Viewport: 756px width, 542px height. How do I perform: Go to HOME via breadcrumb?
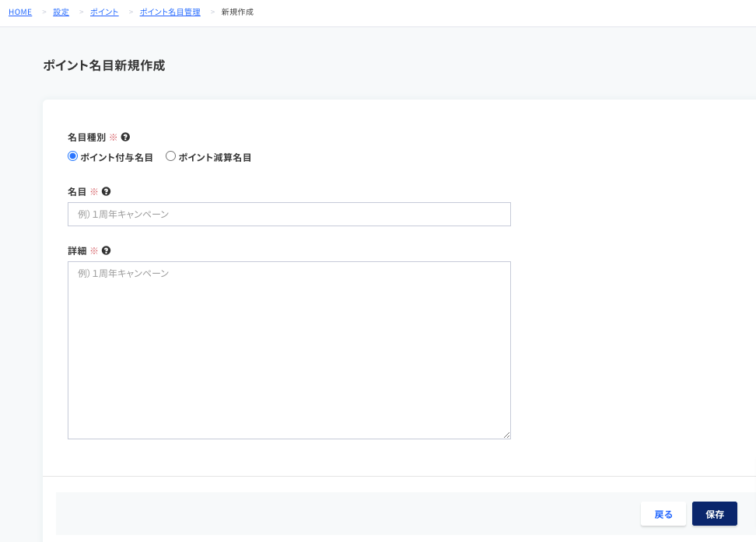[20, 12]
